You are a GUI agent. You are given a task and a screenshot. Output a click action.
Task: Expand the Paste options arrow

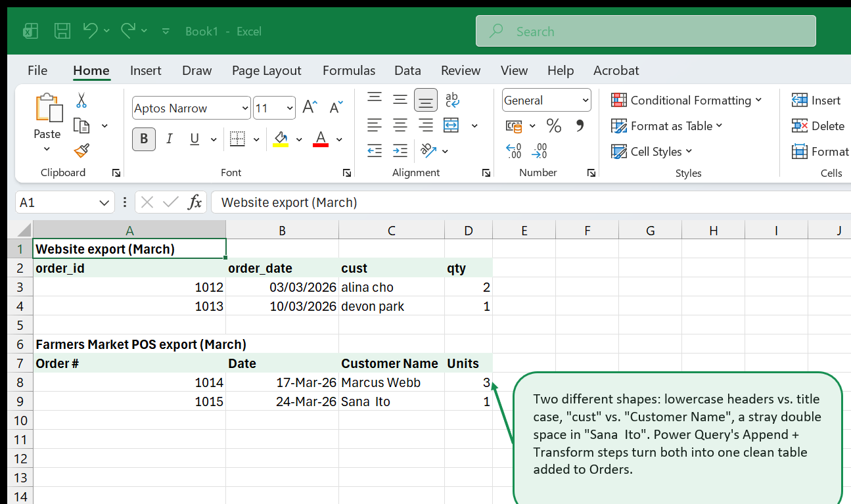pos(47,149)
